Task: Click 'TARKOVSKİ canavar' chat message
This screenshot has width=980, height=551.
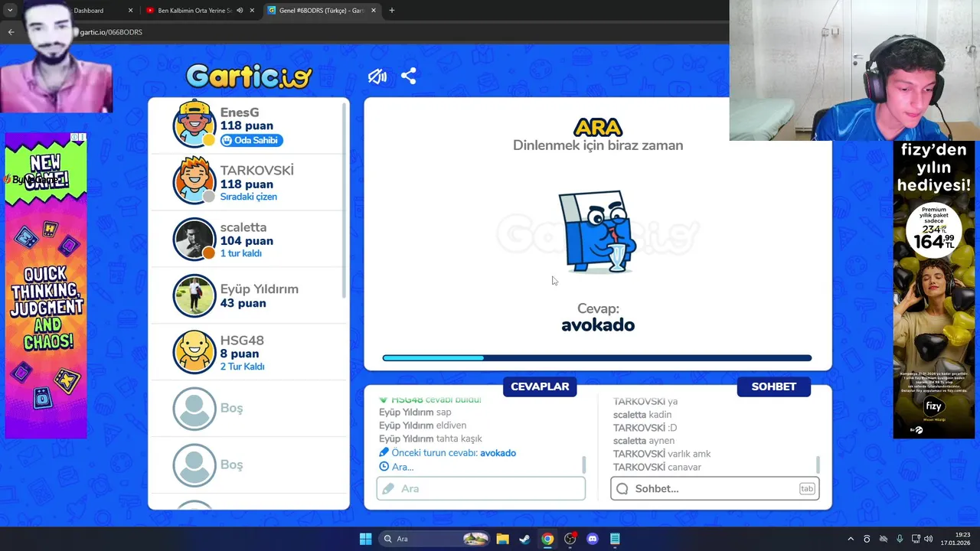Action: [x=657, y=467]
